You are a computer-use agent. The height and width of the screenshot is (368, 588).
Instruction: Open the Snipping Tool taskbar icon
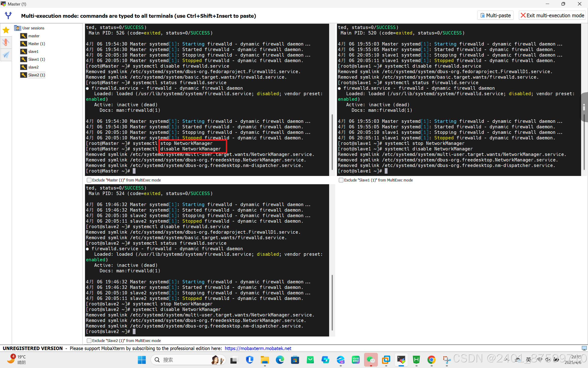(447, 360)
